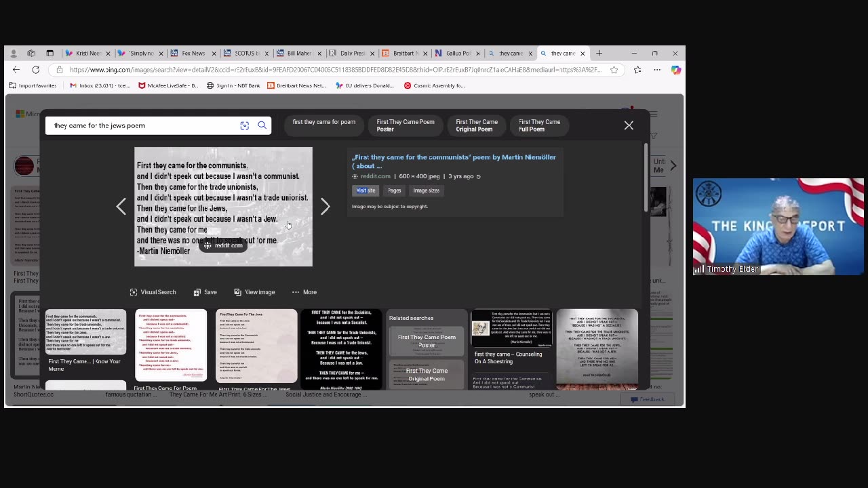The width and height of the screenshot is (868, 488).
Task: Click View image button
Action: click(x=254, y=292)
